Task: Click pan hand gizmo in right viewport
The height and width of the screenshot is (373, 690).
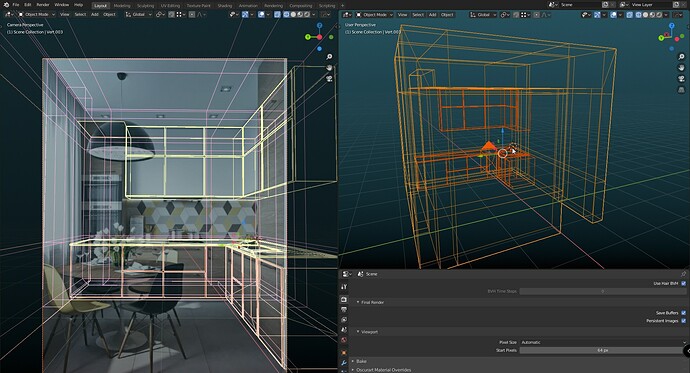Action: coord(681,68)
